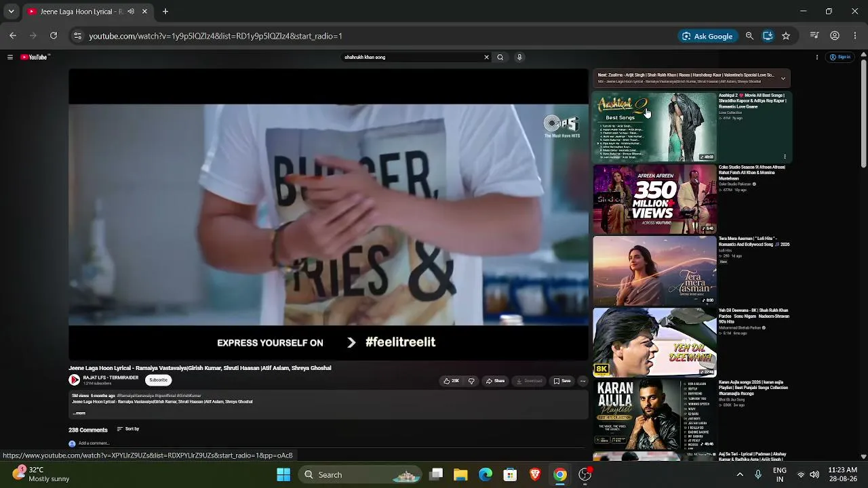Open File Explorer from the taskbar
Image resolution: width=868 pixels, height=488 pixels.
click(x=460, y=474)
